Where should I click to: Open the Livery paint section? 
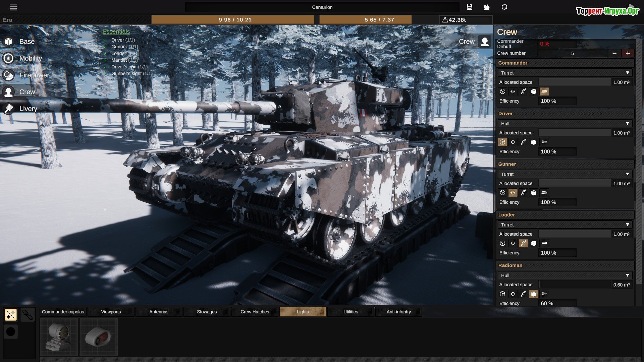pyautogui.click(x=28, y=109)
